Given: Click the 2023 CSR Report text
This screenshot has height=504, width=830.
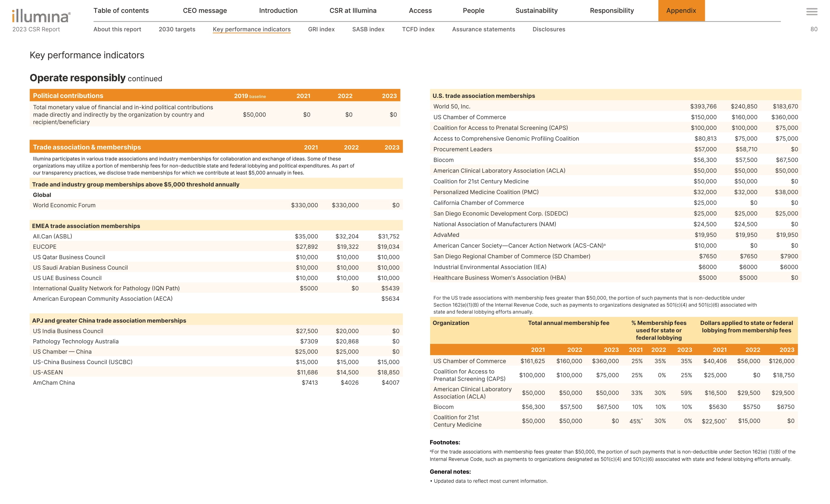Looking at the screenshot, I should tap(36, 29).
